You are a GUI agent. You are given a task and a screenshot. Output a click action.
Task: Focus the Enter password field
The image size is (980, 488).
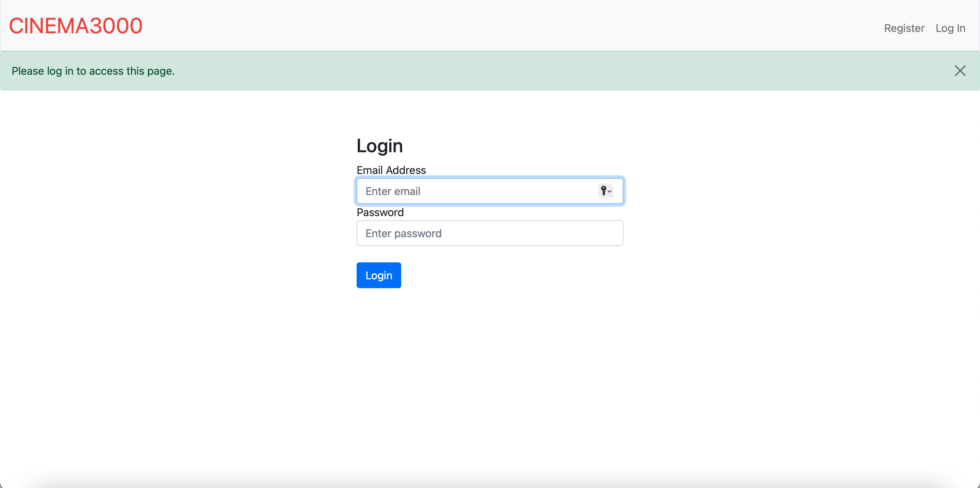click(490, 233)
